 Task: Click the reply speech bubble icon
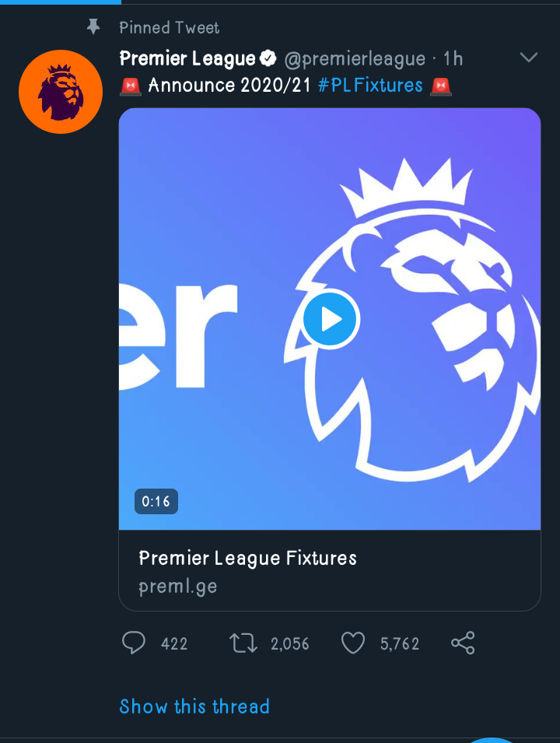coord(135,643)
